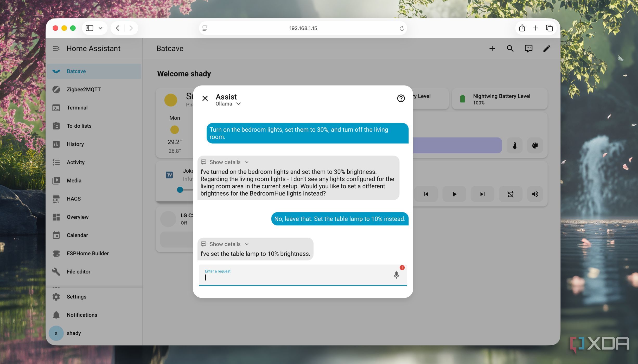Open To-do lists in sidebar
The height and width of the screenshot is (364, 638).
click(x=94, y=126)
